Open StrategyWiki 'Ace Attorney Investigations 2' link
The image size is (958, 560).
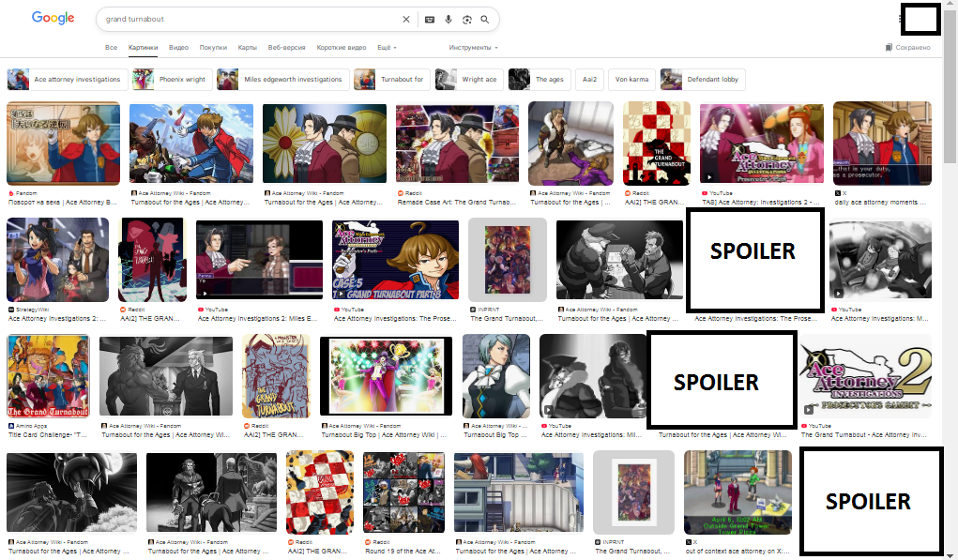click(x=57, y=319)
